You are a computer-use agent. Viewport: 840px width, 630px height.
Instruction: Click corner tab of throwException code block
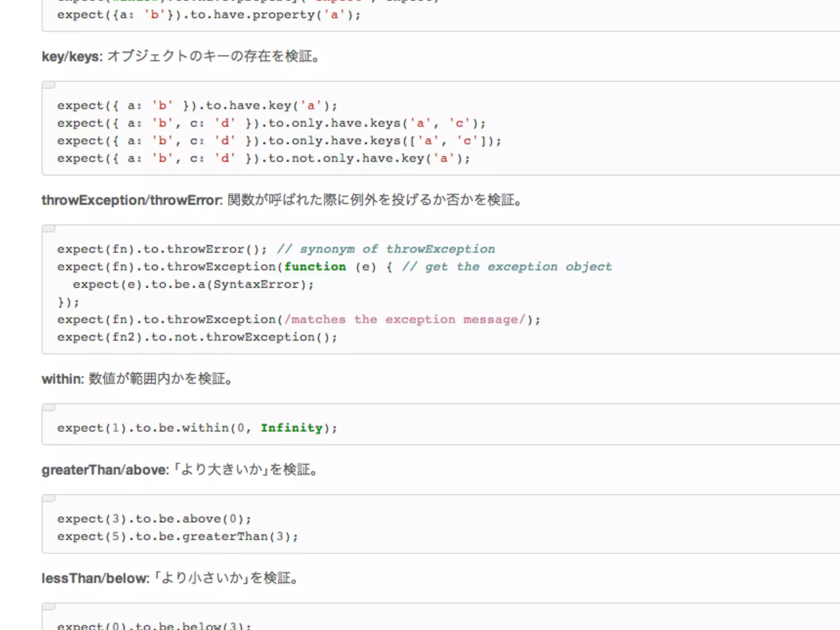(x=48, y=228)
